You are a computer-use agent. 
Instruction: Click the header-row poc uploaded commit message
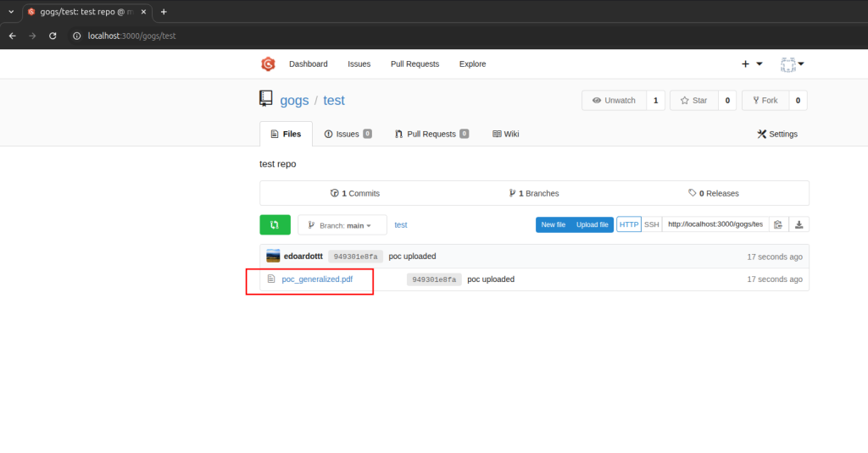(413, 256)
